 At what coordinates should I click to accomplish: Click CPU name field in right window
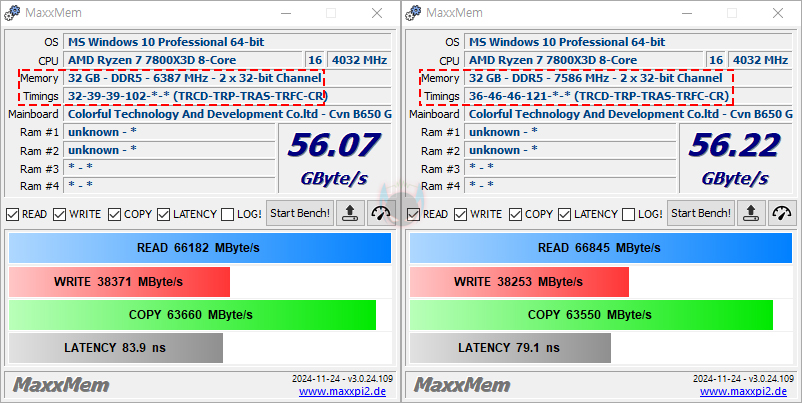584,60
